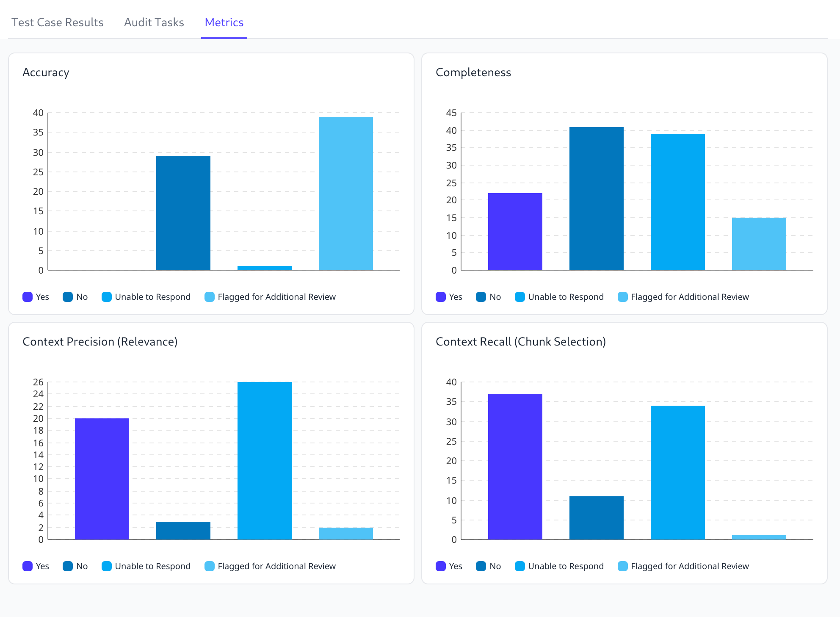This screenshot has width=840, height=617.
Task: Click the Context Recall (Chunk Selection) title
Action: pos(520,342)
